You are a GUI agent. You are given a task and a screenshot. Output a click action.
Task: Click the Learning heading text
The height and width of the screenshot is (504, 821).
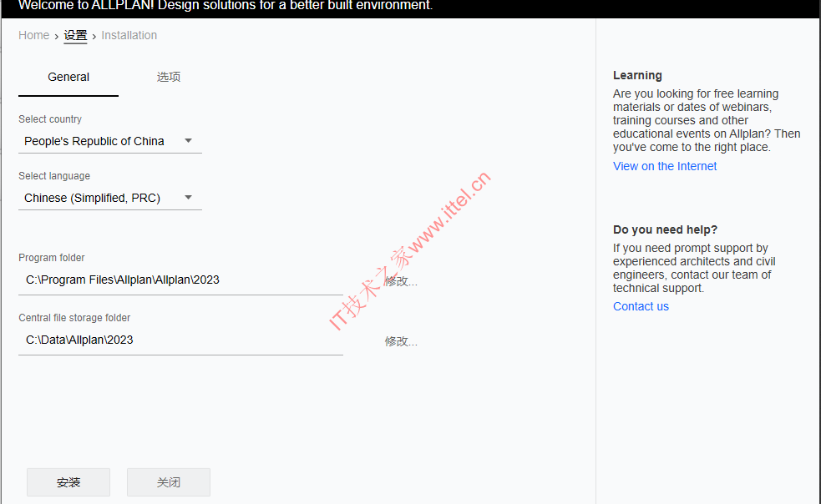[x=637, y=75]
